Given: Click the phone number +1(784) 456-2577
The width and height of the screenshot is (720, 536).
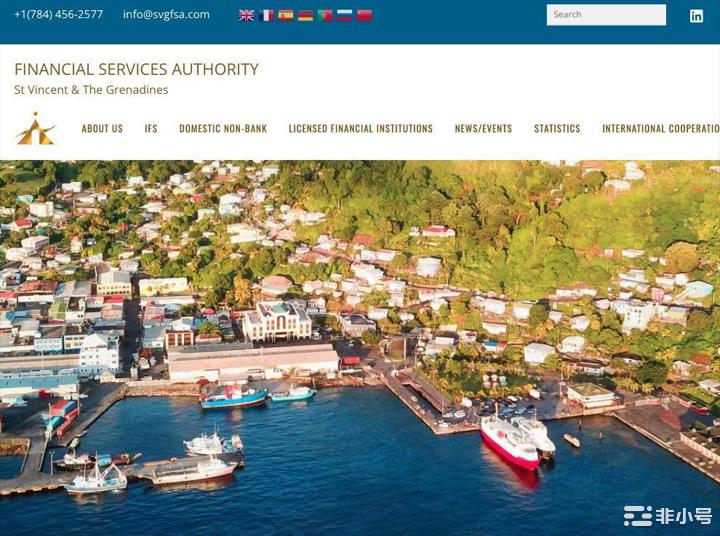Looking at the screenshot, I should pos(58,14).
